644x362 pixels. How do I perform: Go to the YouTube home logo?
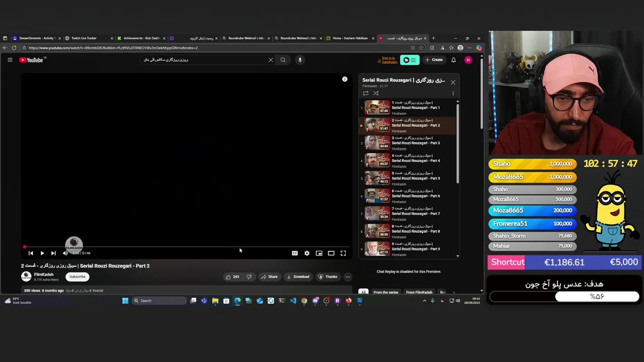(x=31, y=60)
